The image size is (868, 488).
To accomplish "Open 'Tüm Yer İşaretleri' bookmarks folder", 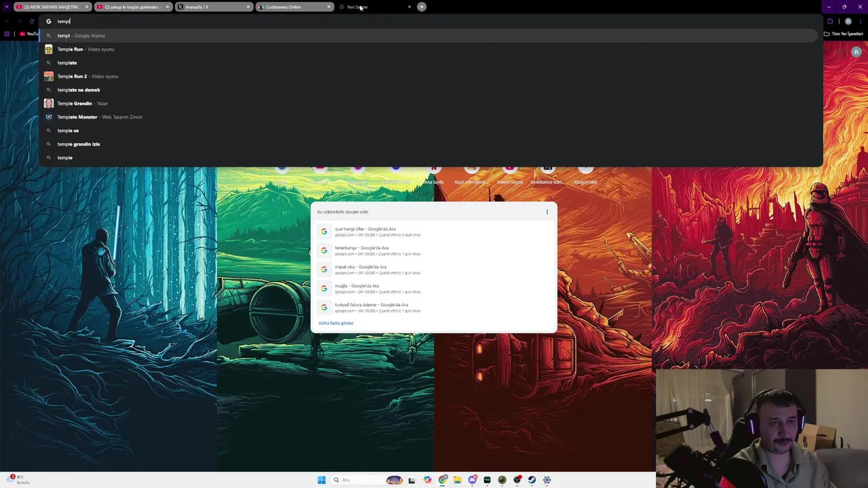I will 845,33.
